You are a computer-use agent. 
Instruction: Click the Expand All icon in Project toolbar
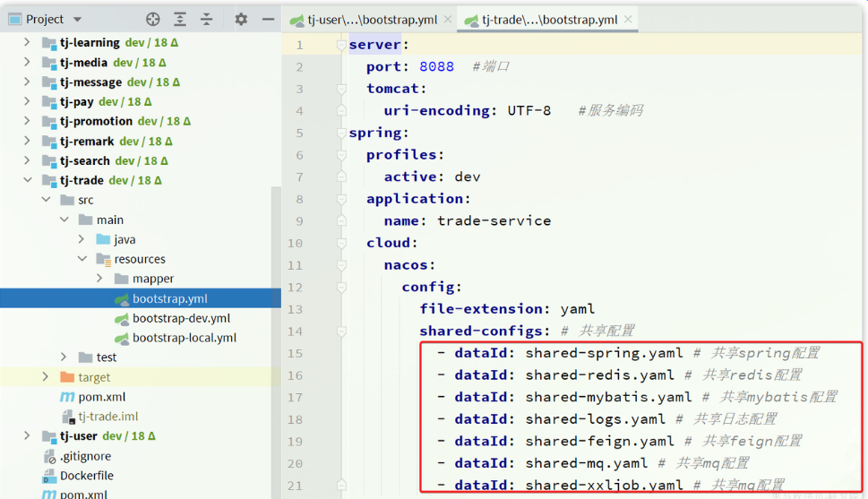point(180,20)
